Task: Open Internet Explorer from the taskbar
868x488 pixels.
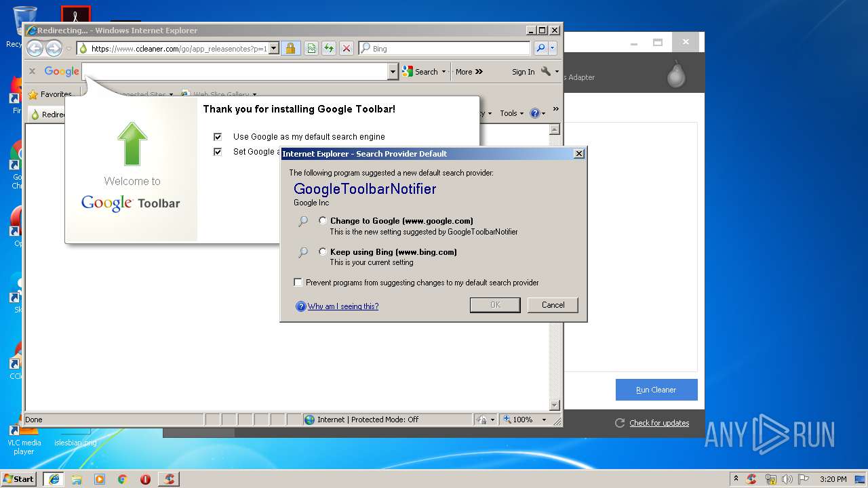Action: point(54,479)
